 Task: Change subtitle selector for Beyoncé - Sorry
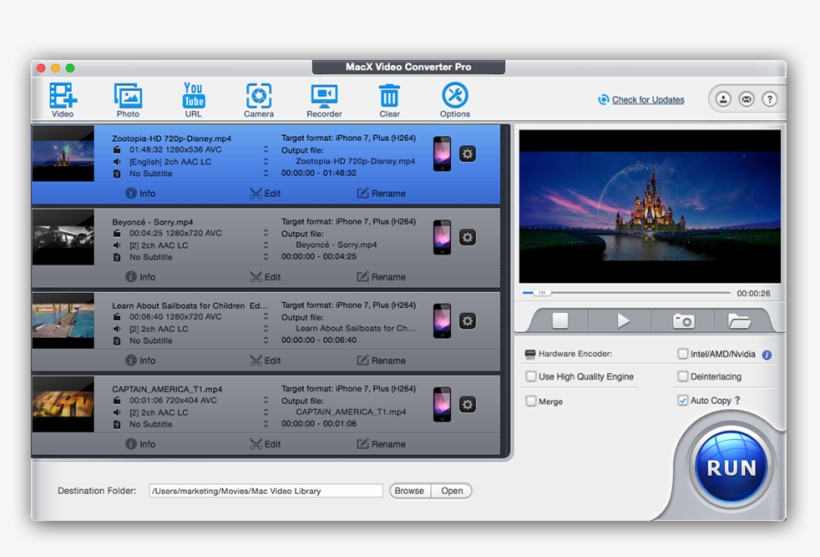click(266, 257)
